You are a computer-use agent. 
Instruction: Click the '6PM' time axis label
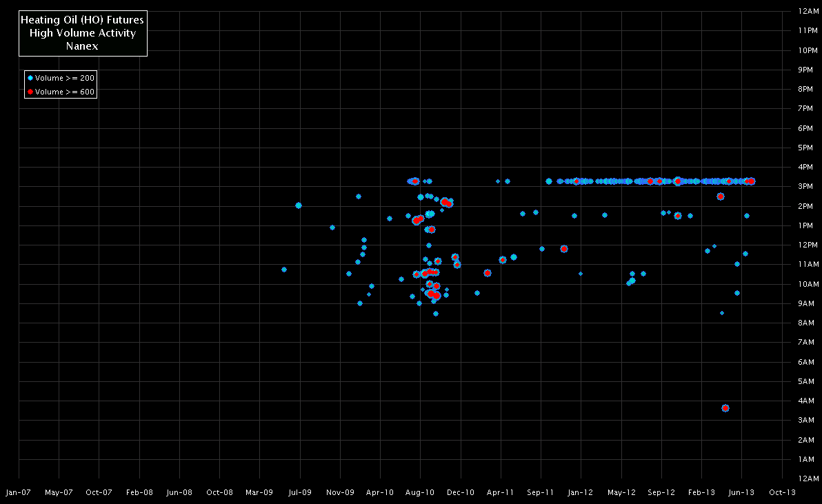click(805, 128)
